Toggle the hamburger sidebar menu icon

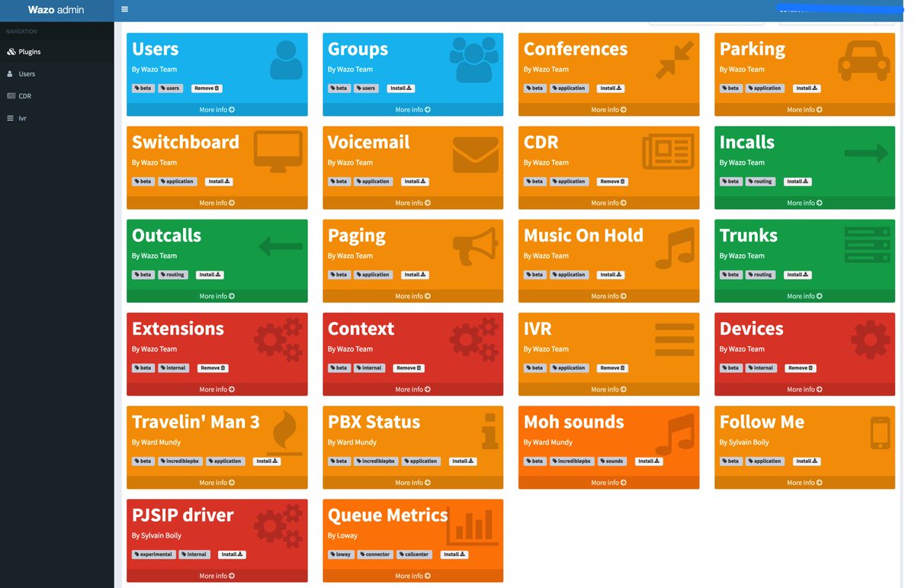click(124, 10)
